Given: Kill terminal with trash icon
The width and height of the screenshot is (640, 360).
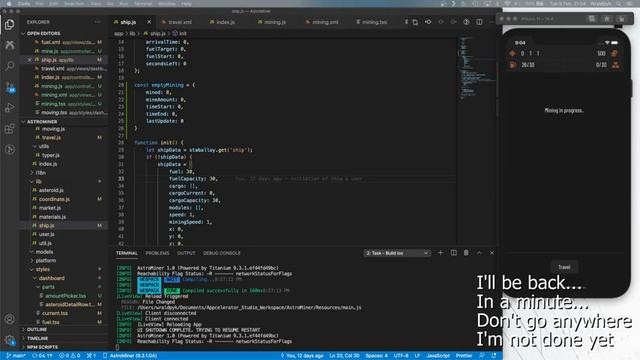Looking at the screenshot, I should 466,253.
